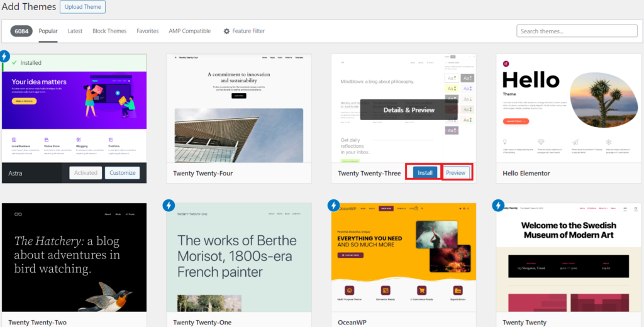Click the Twenty Twenty-Three theme name

click(369, 174)
